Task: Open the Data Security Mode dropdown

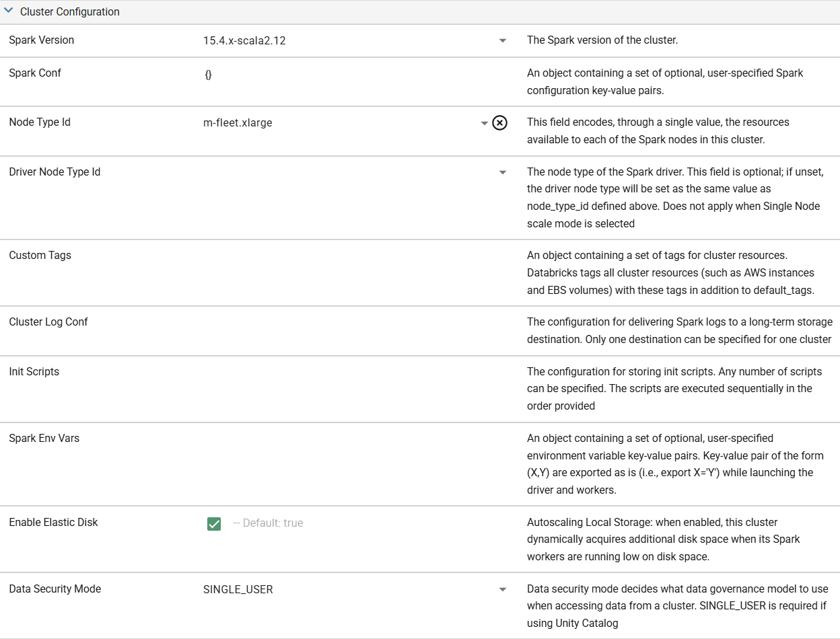Action: coord(503,589)
